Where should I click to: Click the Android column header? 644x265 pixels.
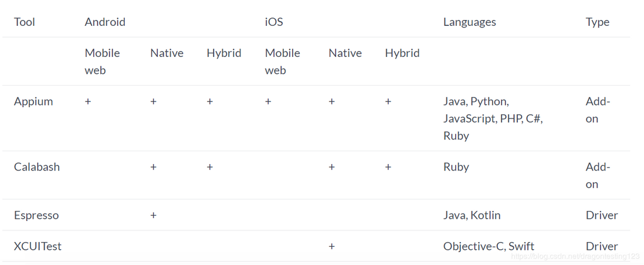tap(105, 22)
